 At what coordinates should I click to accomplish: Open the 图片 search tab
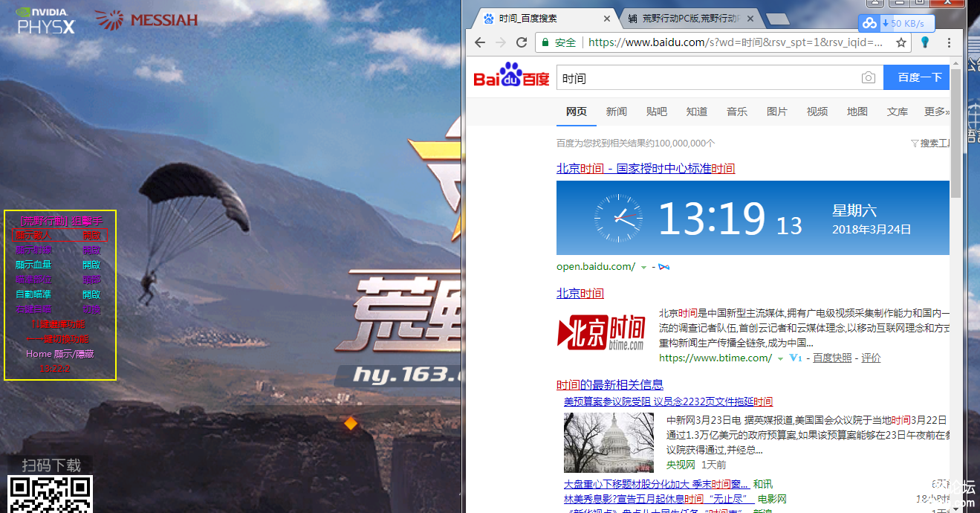[777, 112]
